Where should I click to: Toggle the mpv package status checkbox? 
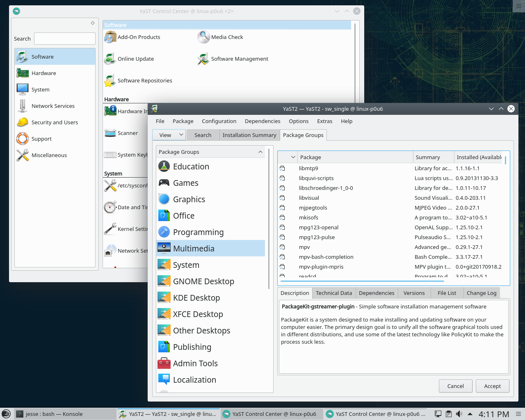[282, 247]
